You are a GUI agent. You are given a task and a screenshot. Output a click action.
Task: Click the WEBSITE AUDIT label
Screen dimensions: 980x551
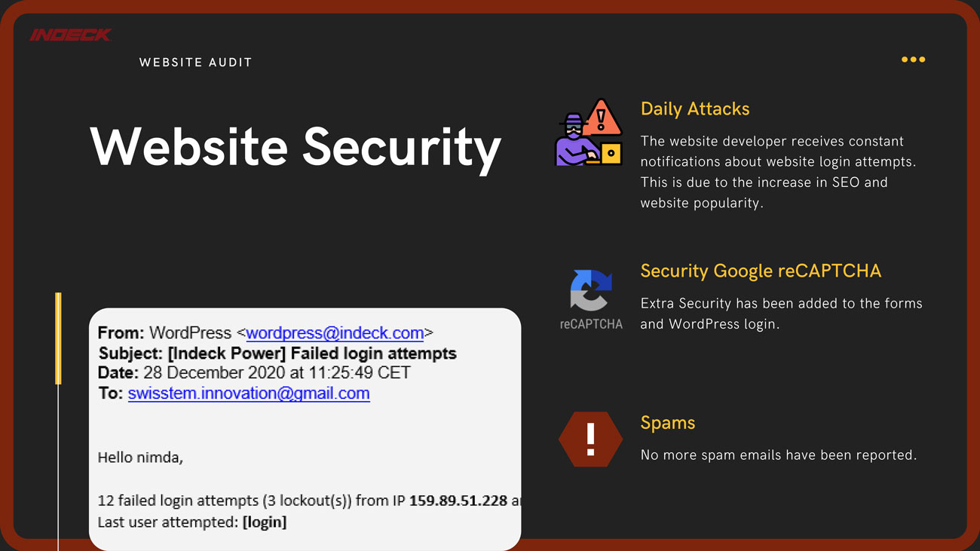click(x=196, y=63)
